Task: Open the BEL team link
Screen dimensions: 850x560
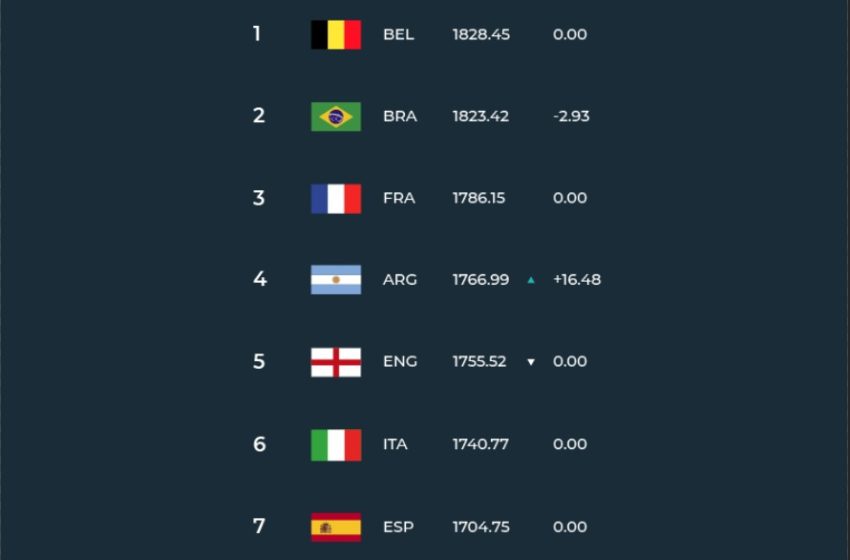Action: [398, 35]
